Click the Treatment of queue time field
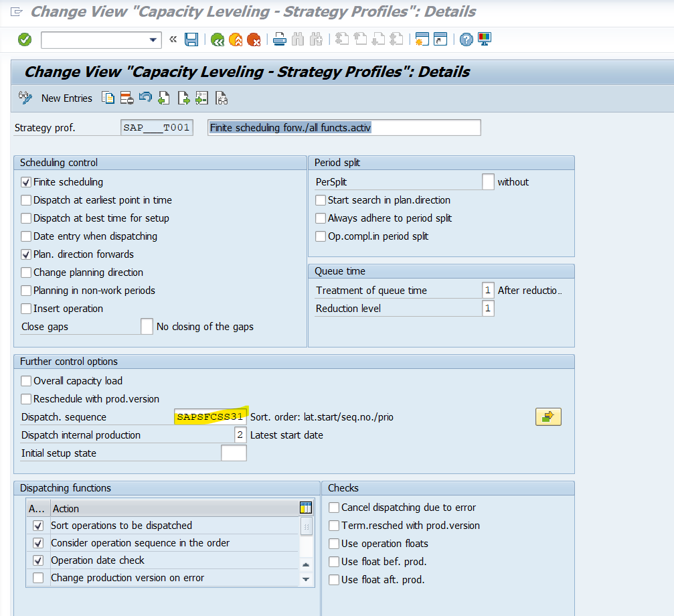This screenshot has height=616, width=674. (488, 290)
